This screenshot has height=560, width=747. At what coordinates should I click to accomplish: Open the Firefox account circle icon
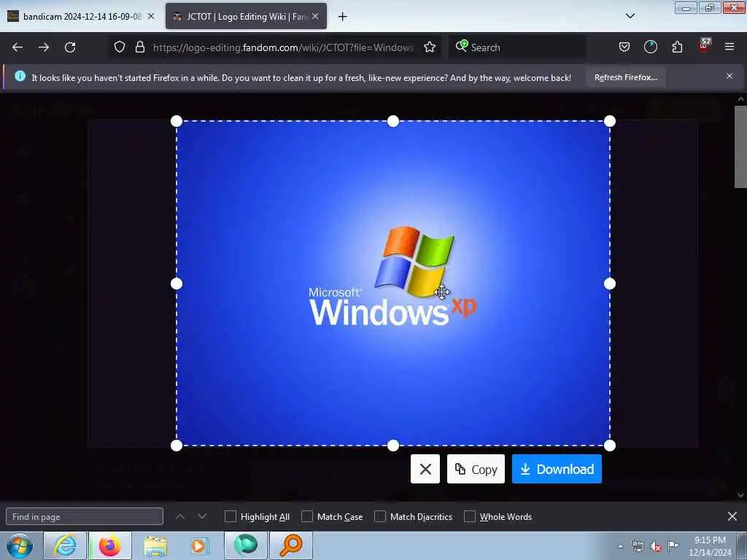650,47
